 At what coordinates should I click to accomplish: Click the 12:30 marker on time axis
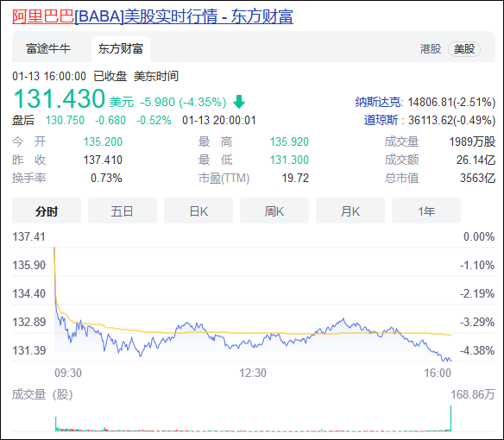[253, 373]
